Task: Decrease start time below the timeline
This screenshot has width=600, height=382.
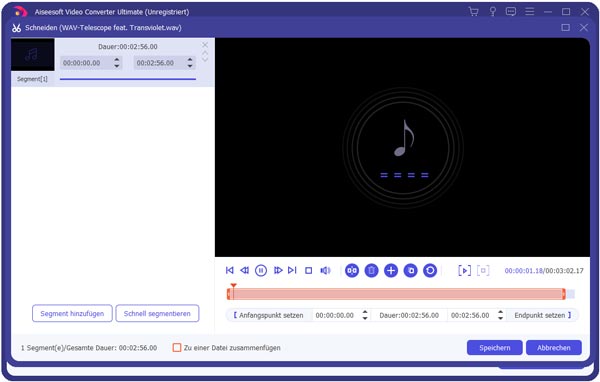Action: (365, 318)
